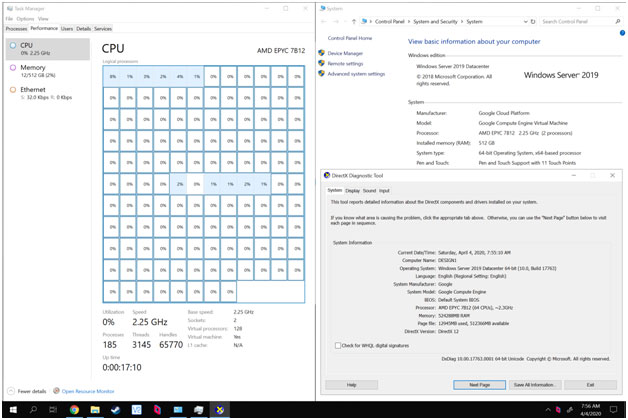Switch to the Details tab
The height and width of the screenshot is (420, 628).
(83, 29)
